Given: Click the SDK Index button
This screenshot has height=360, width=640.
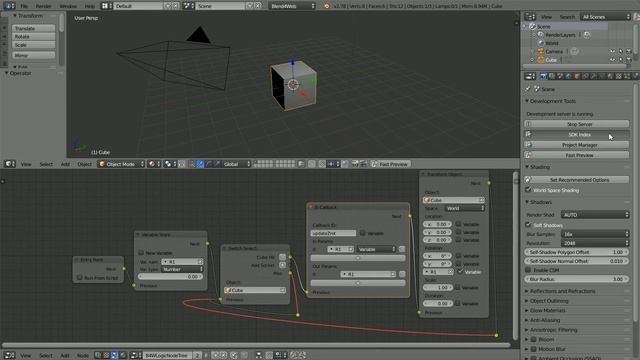Looking at the screenshot, I should [577, 134].
